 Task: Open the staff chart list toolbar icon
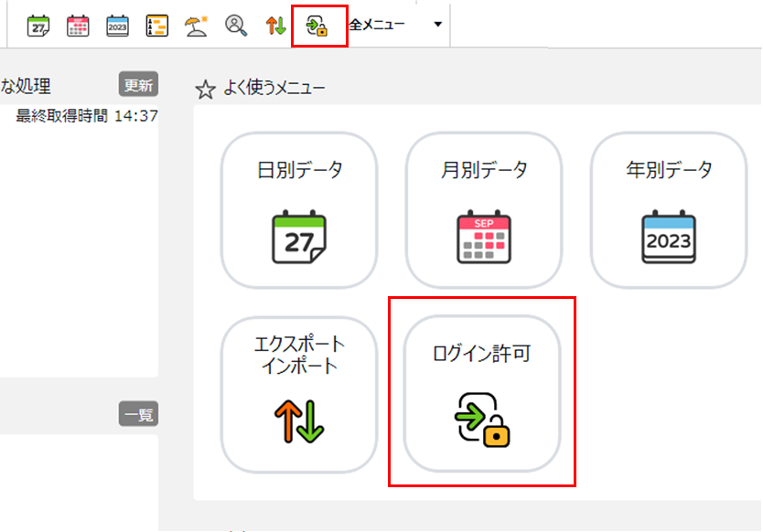[x=156, y=26]
